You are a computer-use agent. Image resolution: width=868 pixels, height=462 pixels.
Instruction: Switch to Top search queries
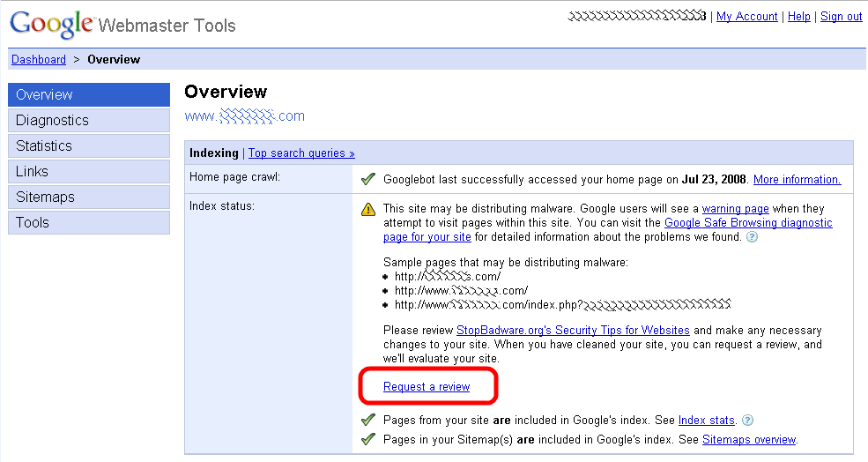pyautogui.click(x=301, y=153)
